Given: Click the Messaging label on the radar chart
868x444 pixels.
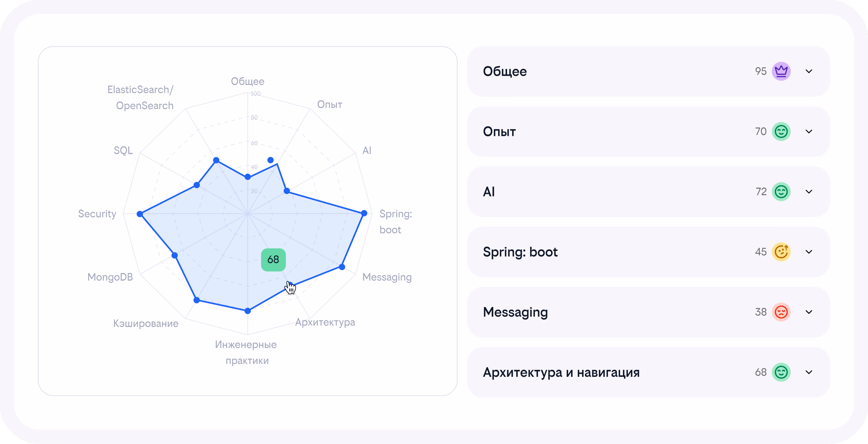Looking at the screenshot, I should 387,277.
